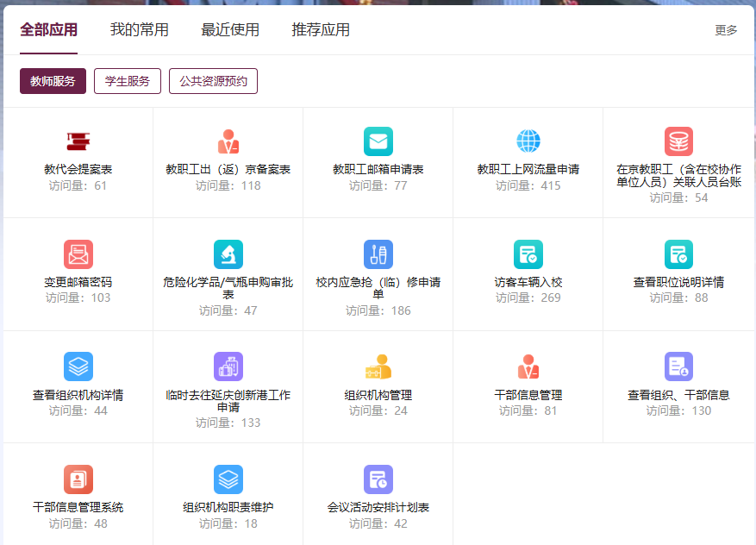Click the 更多 link
The width and height of the screenshot is (756, 545).
726,30
